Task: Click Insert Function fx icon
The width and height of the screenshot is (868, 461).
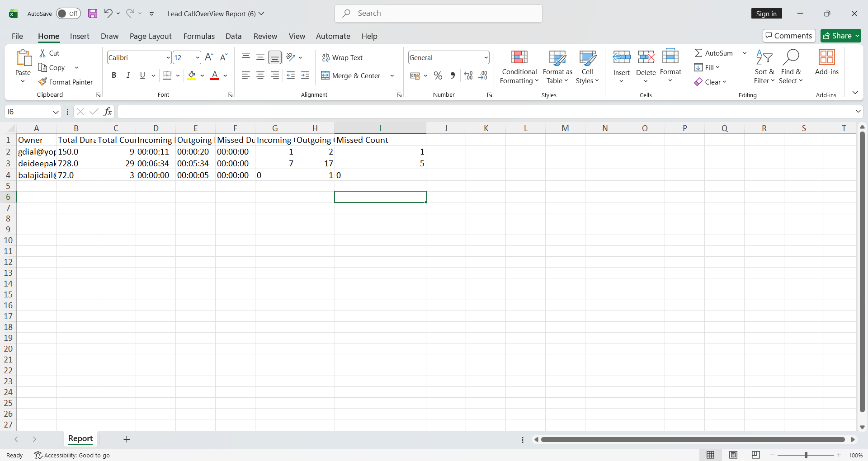Action: 108,112
